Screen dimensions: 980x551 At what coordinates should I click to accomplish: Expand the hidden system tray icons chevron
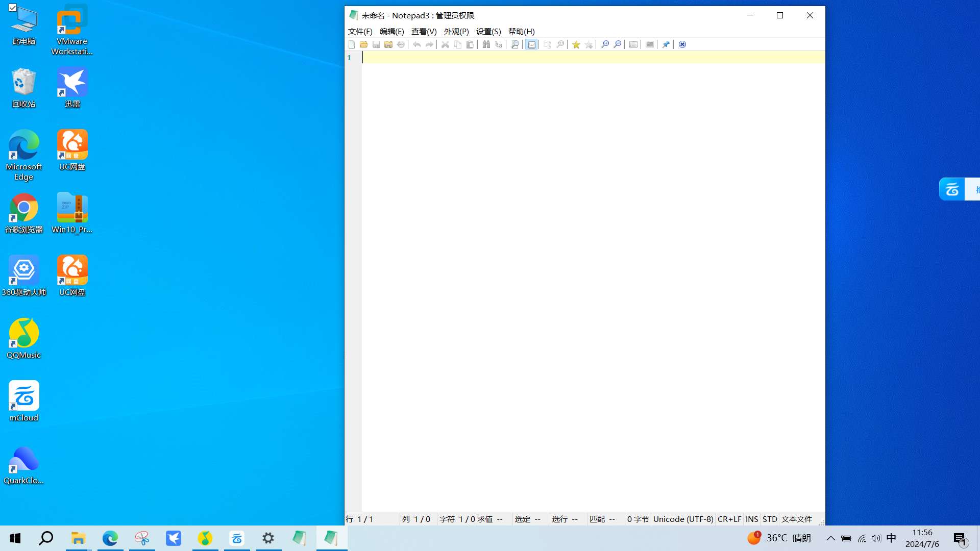pos(830,538)
